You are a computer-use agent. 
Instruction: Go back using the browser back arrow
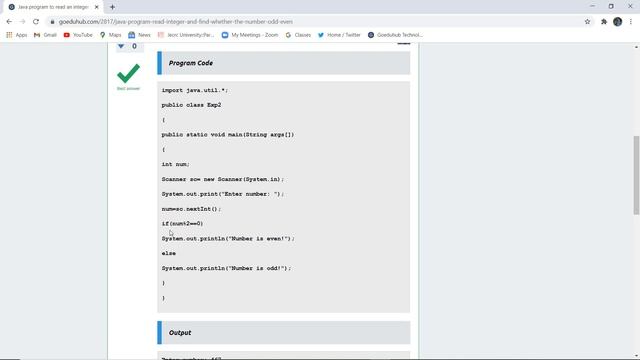click(9, 22)
